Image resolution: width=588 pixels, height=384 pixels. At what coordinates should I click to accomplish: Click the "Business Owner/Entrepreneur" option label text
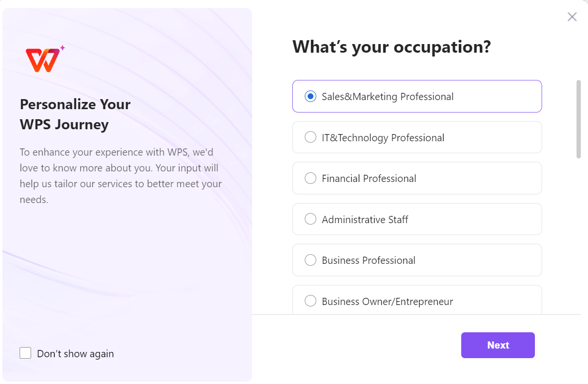click(x=387, y=302)
